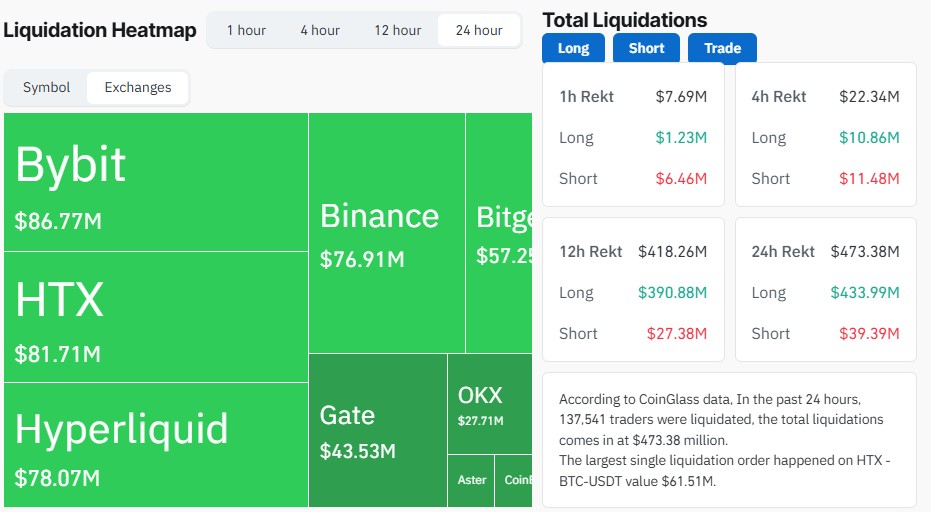Open the Binance $76.91M heatmap tile
Image resolution: width=931 pixels, height=512 pixels.
point(387,233)
